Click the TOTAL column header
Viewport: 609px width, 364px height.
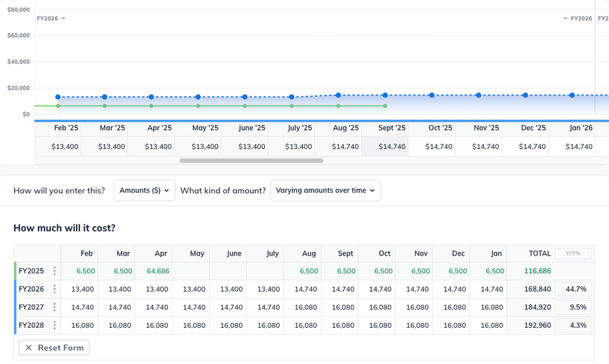(x=539, y=254)
